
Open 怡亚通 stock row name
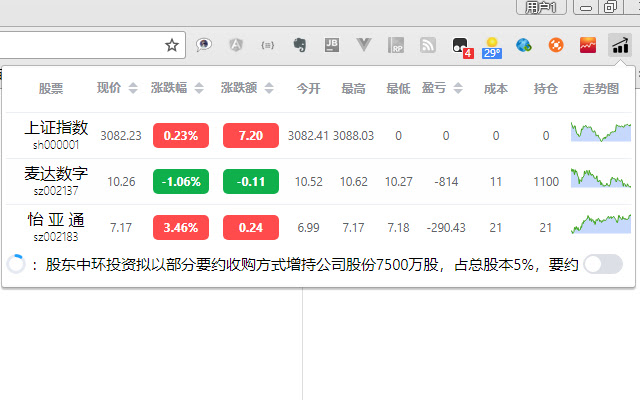click(56, 220)
